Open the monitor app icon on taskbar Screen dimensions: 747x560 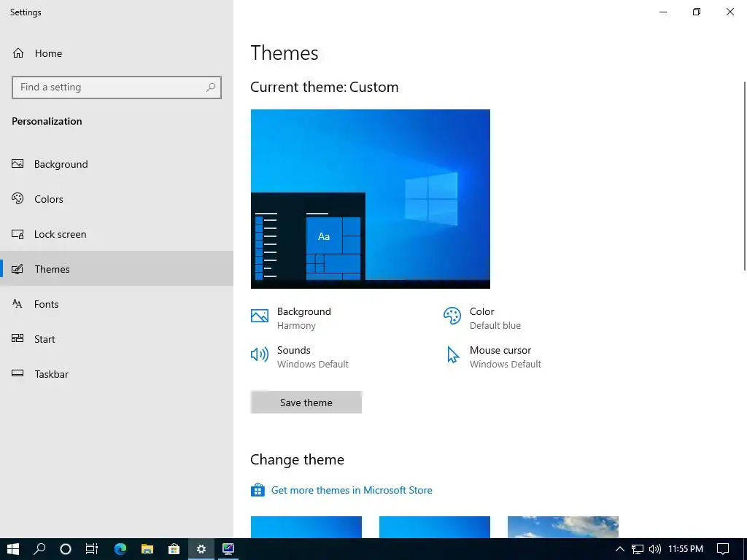(228, 549)
